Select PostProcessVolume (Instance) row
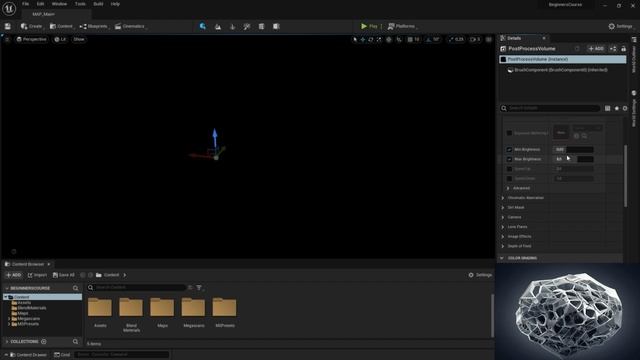Viewport: 640px width, 360px height. click(x=562, y=59)
